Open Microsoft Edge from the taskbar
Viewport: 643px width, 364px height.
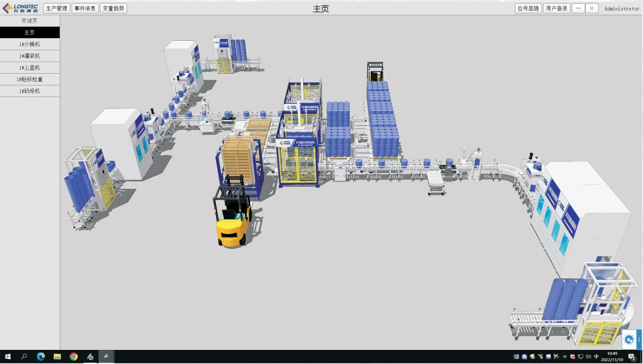pos(40,357)
